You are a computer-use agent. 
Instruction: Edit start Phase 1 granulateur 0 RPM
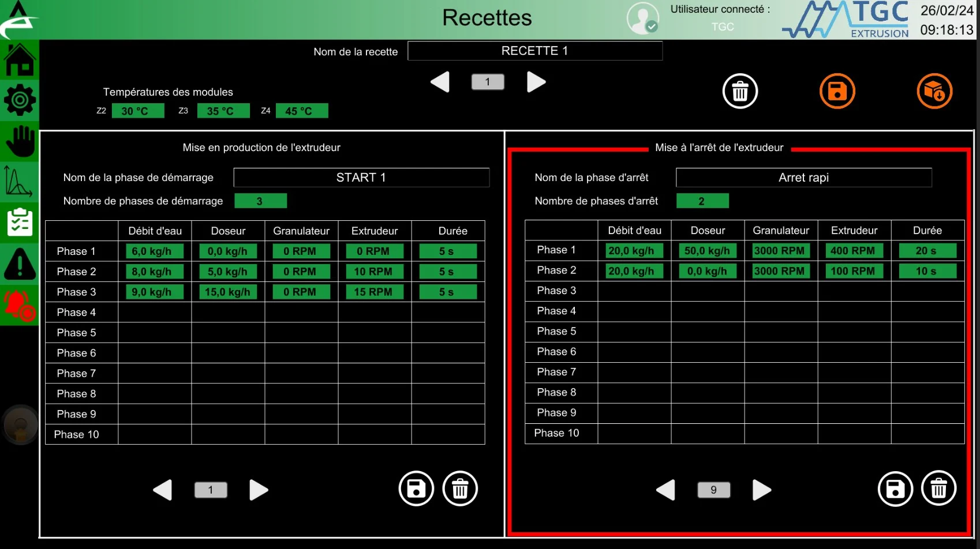[x=301, y=251]
